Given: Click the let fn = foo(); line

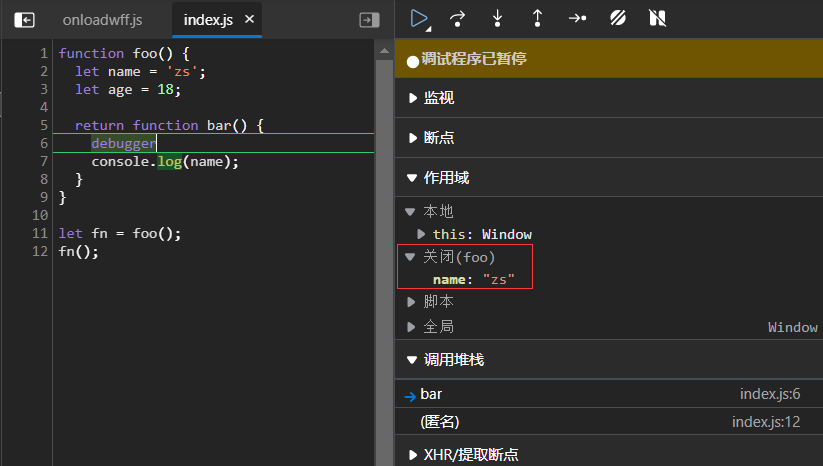Looking at the screenshot, I should point(120,233).
